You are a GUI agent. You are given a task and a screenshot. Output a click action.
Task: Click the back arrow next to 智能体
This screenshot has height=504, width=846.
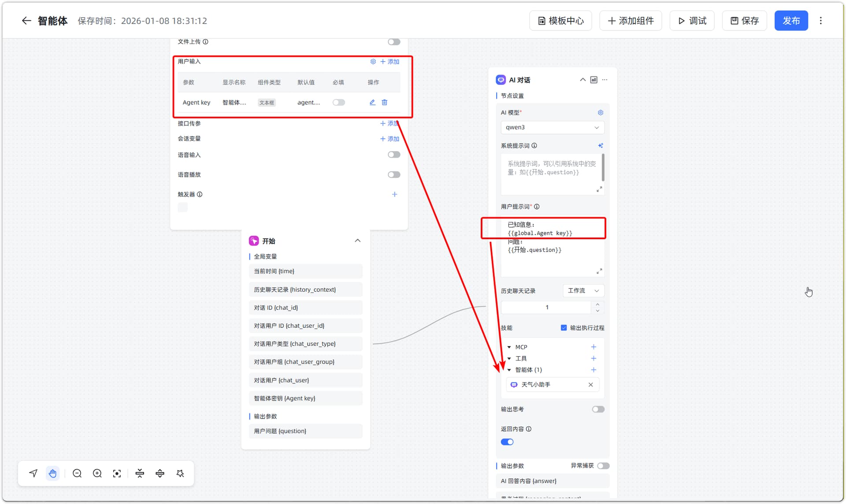26,21
